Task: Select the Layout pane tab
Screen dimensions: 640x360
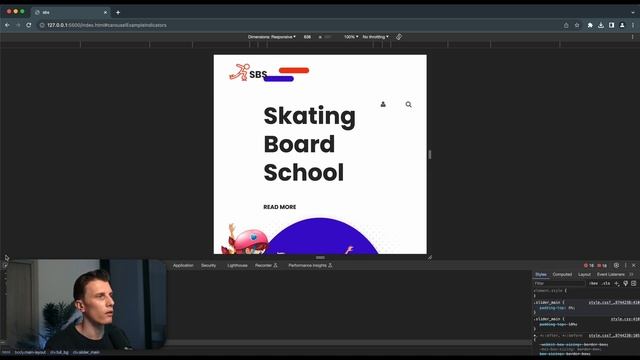Action: coord(584,274)
